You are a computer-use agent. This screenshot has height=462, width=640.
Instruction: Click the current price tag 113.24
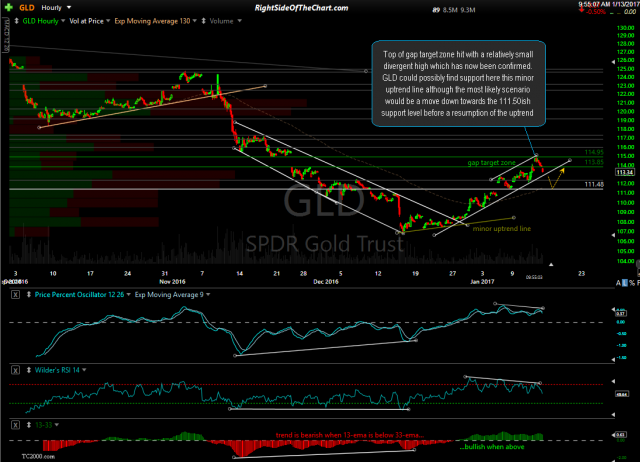click(625, 172)
